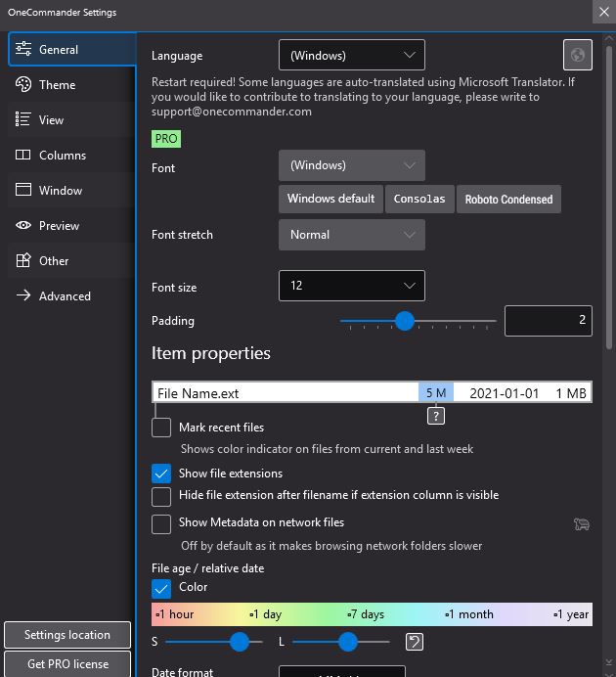Open the Theme settings tab
The image size is (616, 677).
pos(71,84)
